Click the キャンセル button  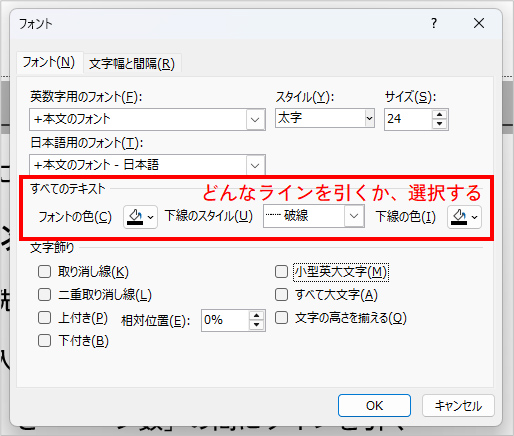pos(458,406)
